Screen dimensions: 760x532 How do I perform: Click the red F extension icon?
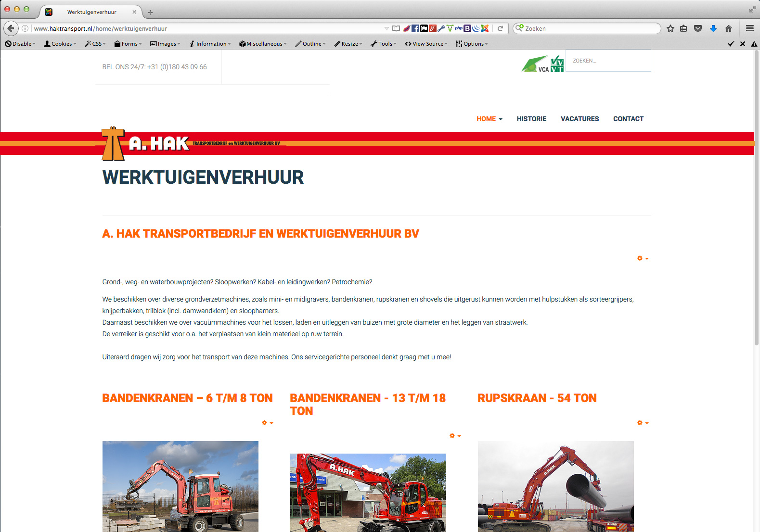[433, 28]
